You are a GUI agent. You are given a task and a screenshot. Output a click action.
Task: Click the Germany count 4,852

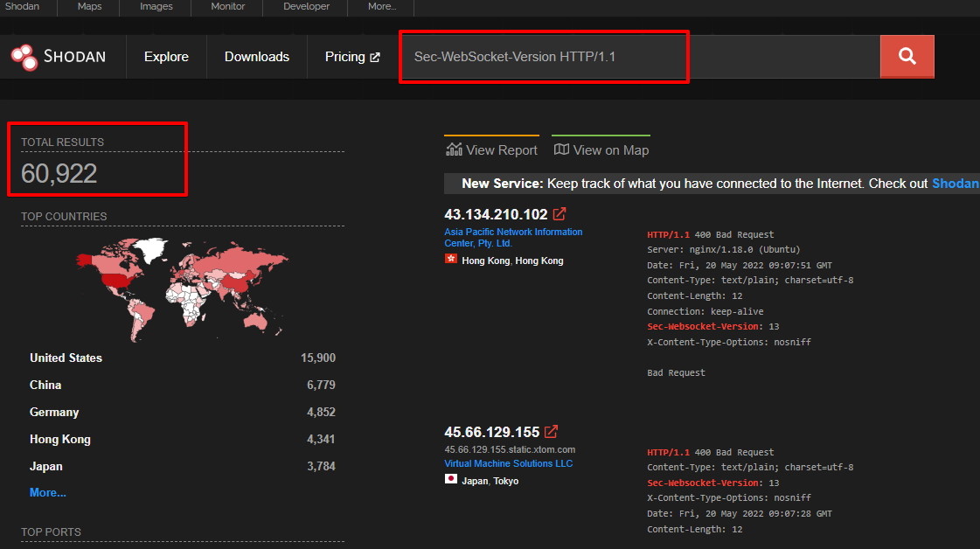[321, 412]
